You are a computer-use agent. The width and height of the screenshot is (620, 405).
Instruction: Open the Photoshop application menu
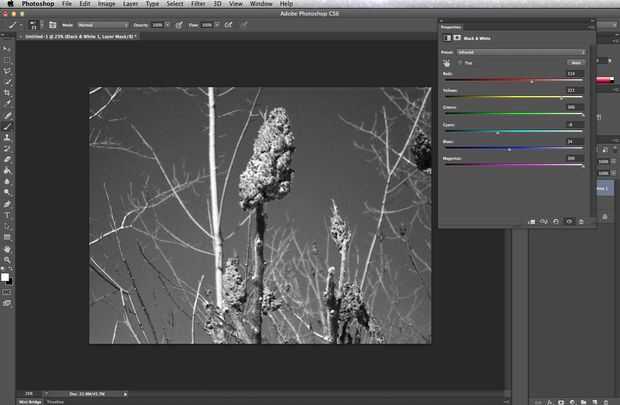click(38, 4)
